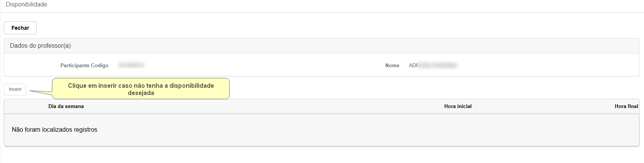
Task: Click the word 'desejada' in the yellow tooltip
Action: [141, 93]
